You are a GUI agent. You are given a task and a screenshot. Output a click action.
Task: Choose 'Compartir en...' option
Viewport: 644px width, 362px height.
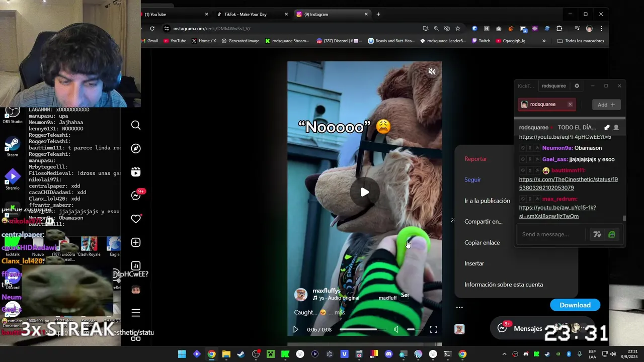pos(483,221)
